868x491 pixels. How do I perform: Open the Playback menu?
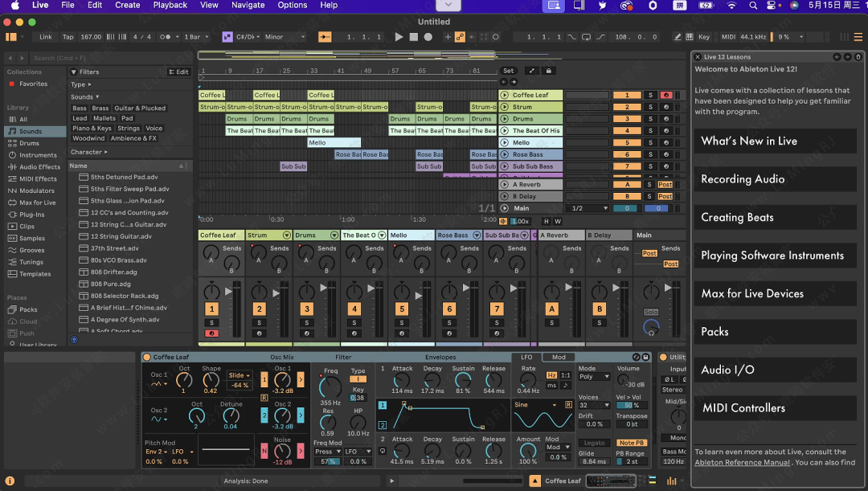(170, 5)
